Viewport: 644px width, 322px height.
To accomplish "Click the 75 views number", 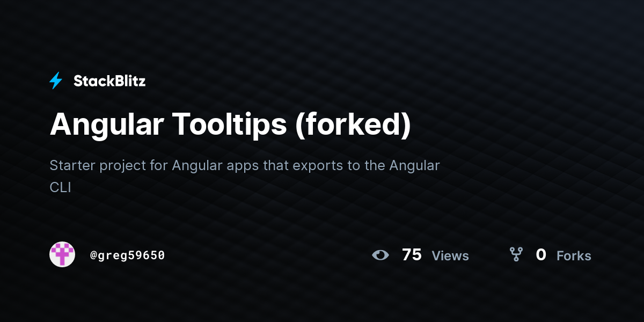I will coord(412,254).
